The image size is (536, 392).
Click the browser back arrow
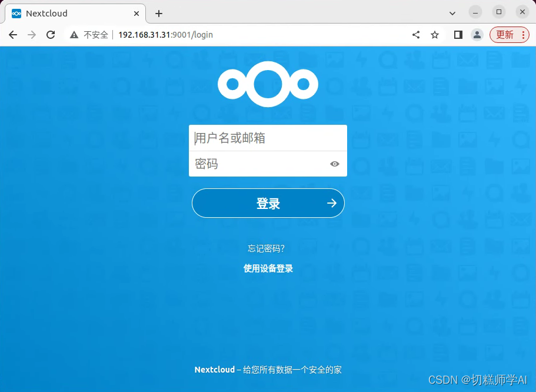click(x=13, y=35)
